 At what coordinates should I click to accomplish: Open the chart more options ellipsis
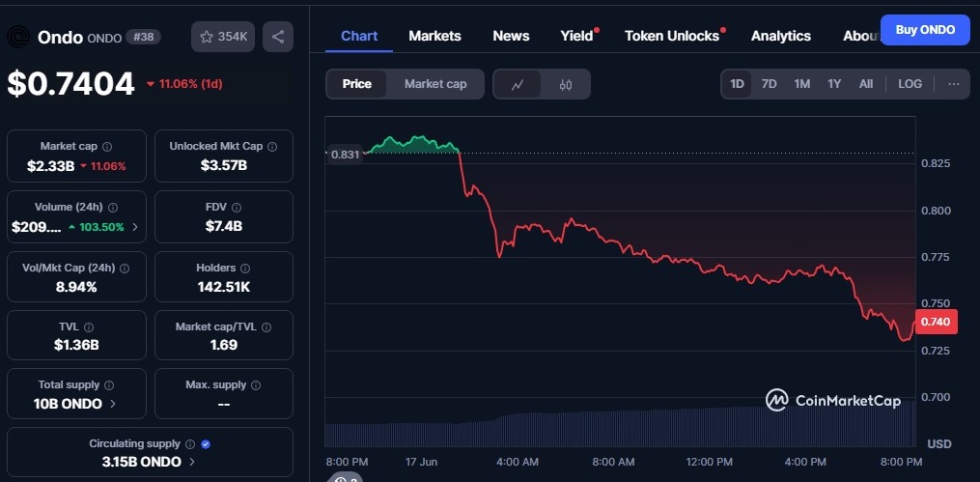coord(954,84)
